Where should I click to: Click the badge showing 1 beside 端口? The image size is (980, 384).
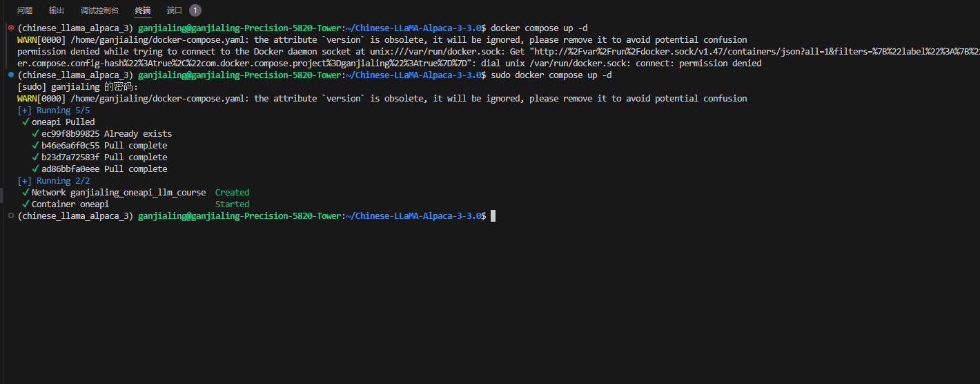tap(195, 10)
